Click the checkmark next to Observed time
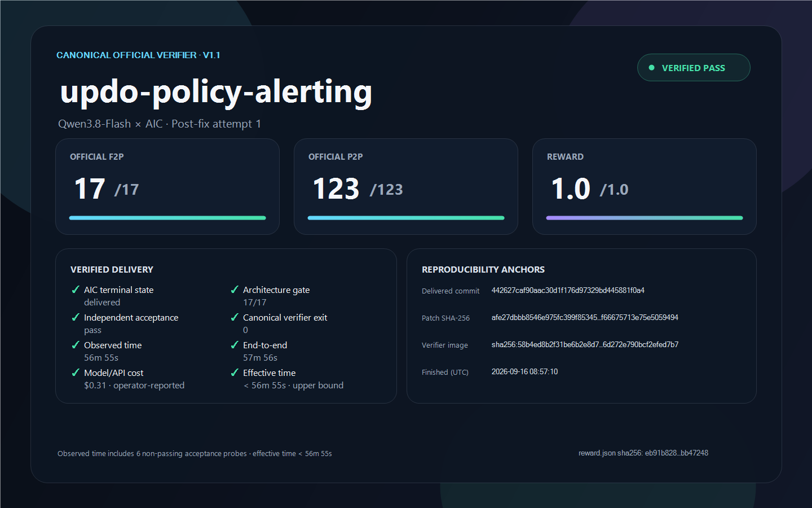 pyautogui.click(x=76, y=345)
